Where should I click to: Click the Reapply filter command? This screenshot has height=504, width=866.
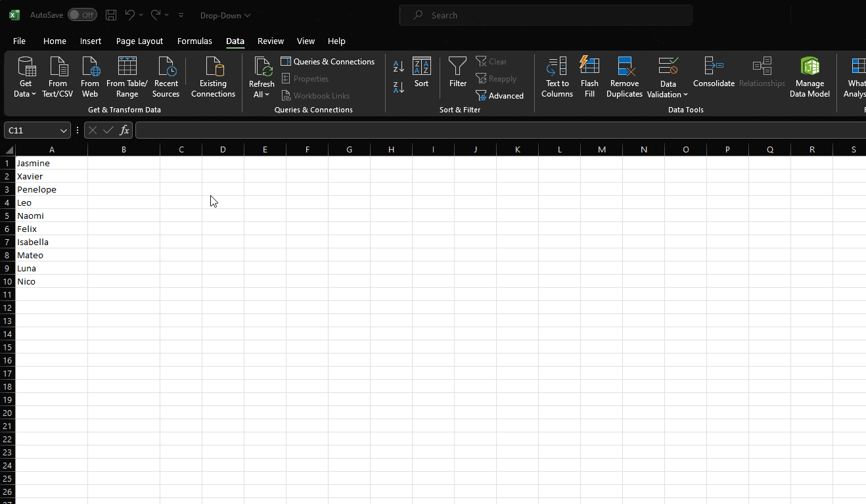click(x=496, y=78)
